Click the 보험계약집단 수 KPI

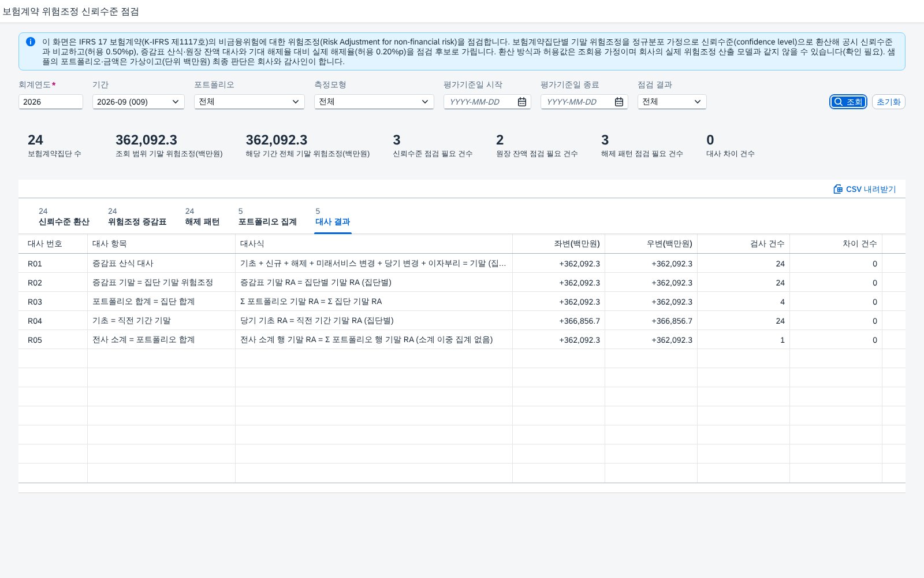point(54,146)
